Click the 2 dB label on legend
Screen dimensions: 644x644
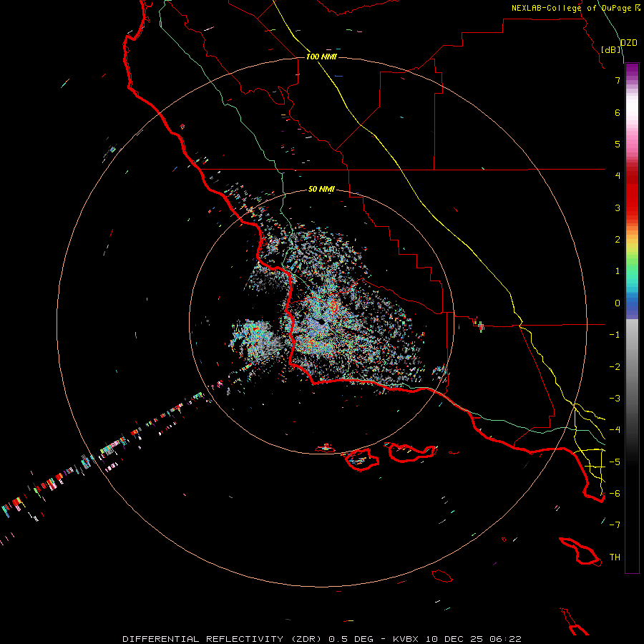(x=618, y=240)
